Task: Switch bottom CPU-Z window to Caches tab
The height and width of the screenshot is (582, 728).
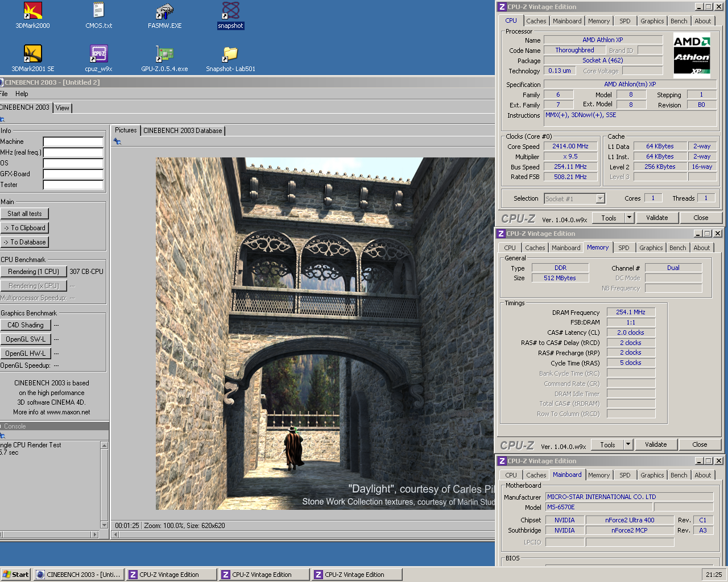Action: [x=536, y=475]
